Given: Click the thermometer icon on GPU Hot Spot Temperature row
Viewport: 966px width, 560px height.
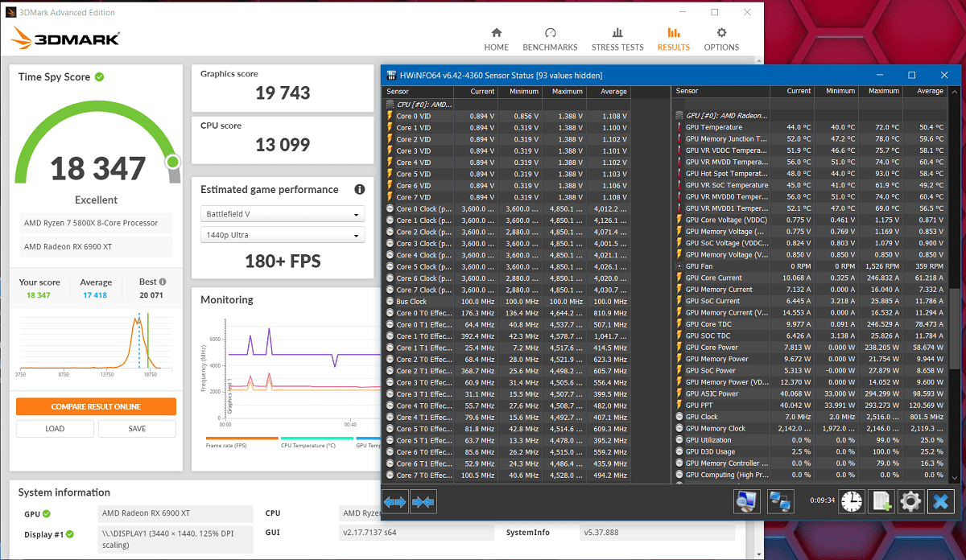Looking at the screenshot, I should click(x=679, y=174).
